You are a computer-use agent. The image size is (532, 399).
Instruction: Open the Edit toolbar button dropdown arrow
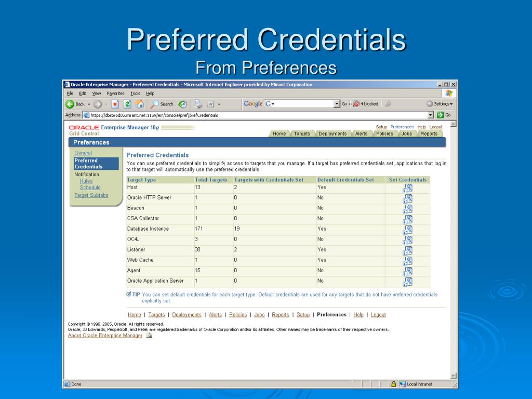pyautogui.click(x=219, y=104)
